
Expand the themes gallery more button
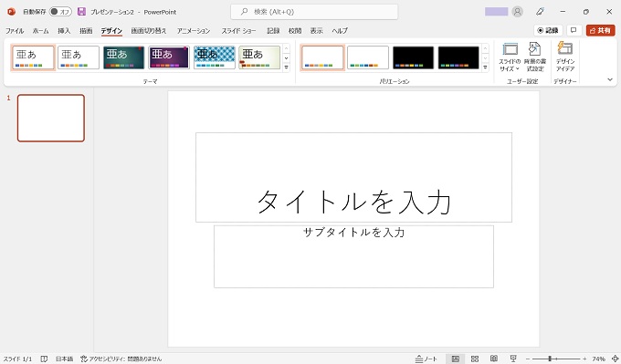pyautogui.click(x=287, y=68)
